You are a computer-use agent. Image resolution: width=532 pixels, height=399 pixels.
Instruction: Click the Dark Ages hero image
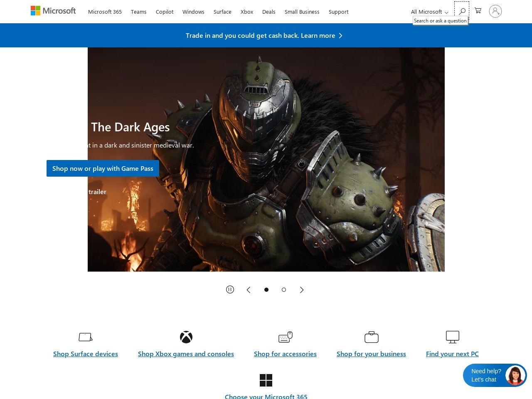(266, 160)
